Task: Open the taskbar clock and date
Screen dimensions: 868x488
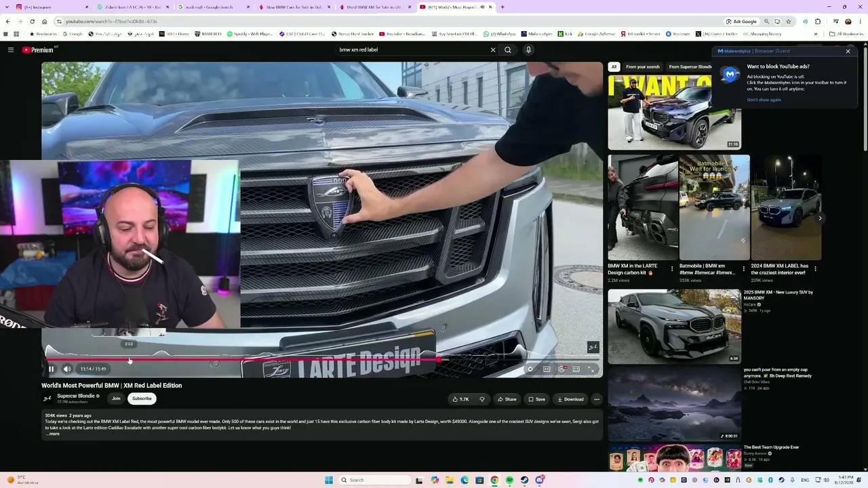Action: point(844,480)
